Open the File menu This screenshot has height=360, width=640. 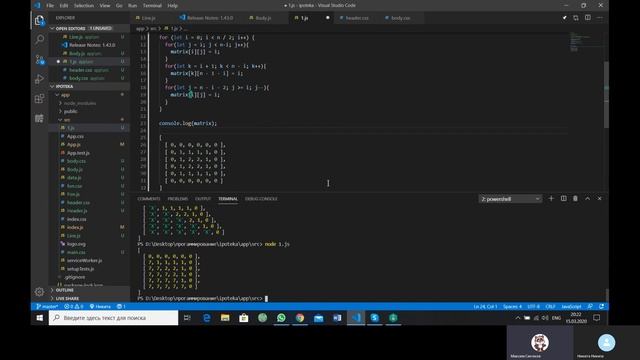(x=50, y=5)
